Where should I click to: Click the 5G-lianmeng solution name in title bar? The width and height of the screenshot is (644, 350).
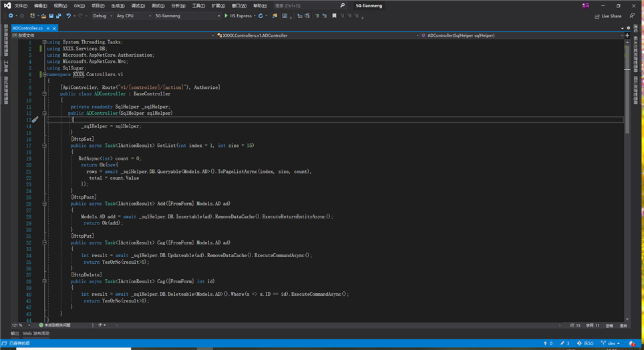[369, 6]
